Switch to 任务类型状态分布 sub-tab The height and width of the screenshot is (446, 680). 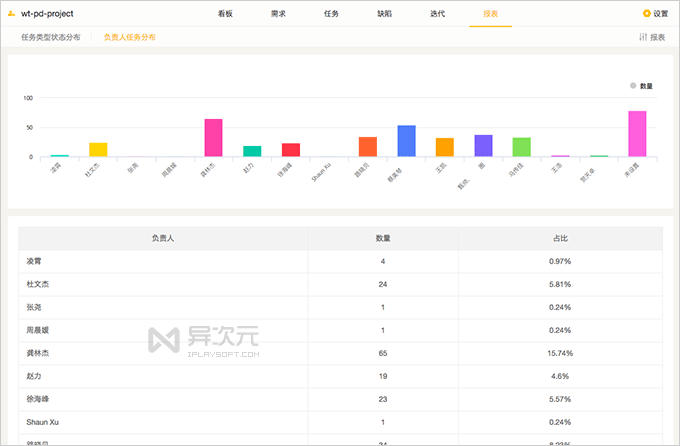coord(51,37)
